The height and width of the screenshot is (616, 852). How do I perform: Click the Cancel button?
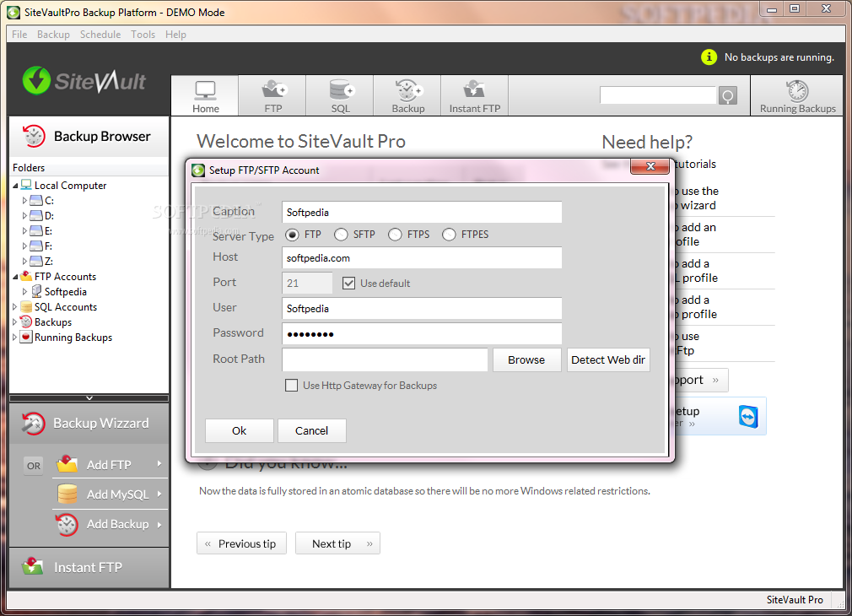[312, 430]
